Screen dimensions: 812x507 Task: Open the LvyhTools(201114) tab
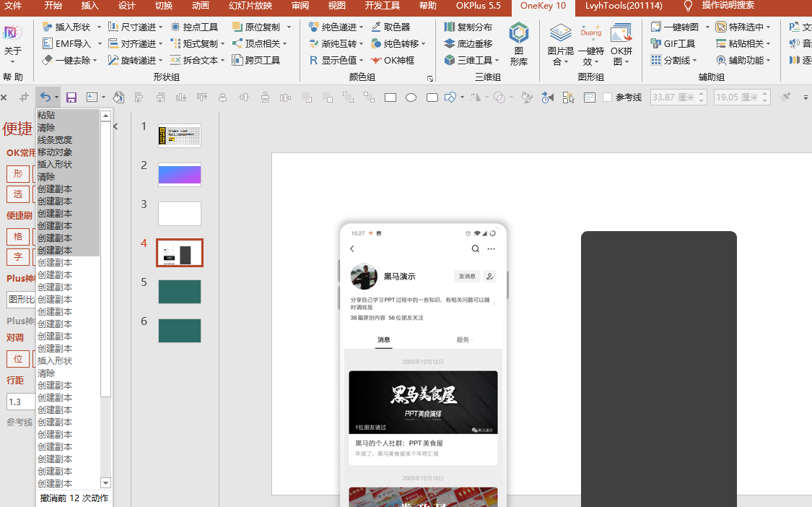point(624,6)
